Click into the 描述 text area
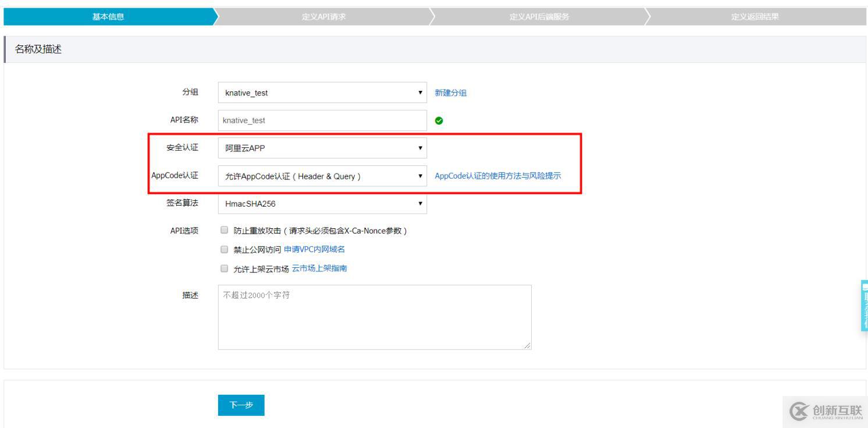 [375, 317]
